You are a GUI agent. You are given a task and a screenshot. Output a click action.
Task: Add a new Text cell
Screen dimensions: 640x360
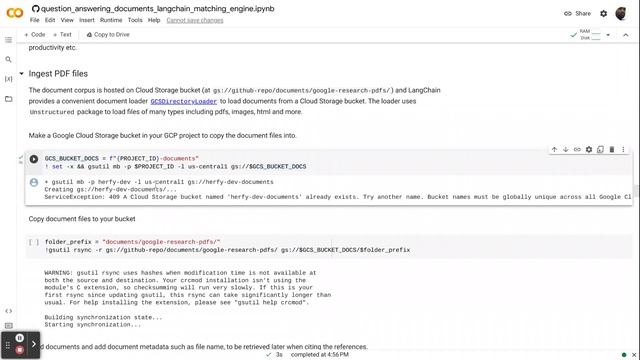pyautogui.click(x=62, y=35)
